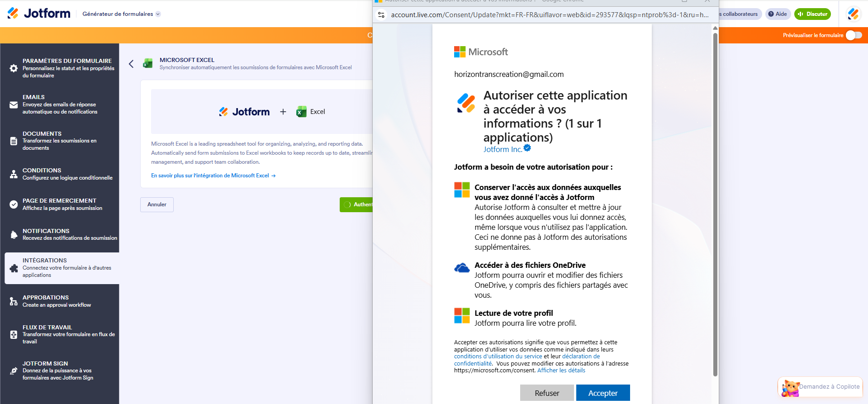Open EMAILS menu entry

(60, 104)
